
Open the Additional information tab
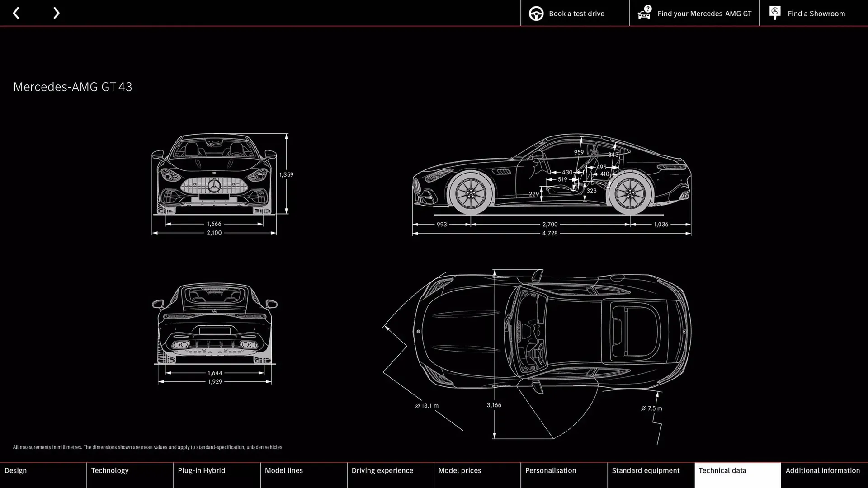coord(824,475)
